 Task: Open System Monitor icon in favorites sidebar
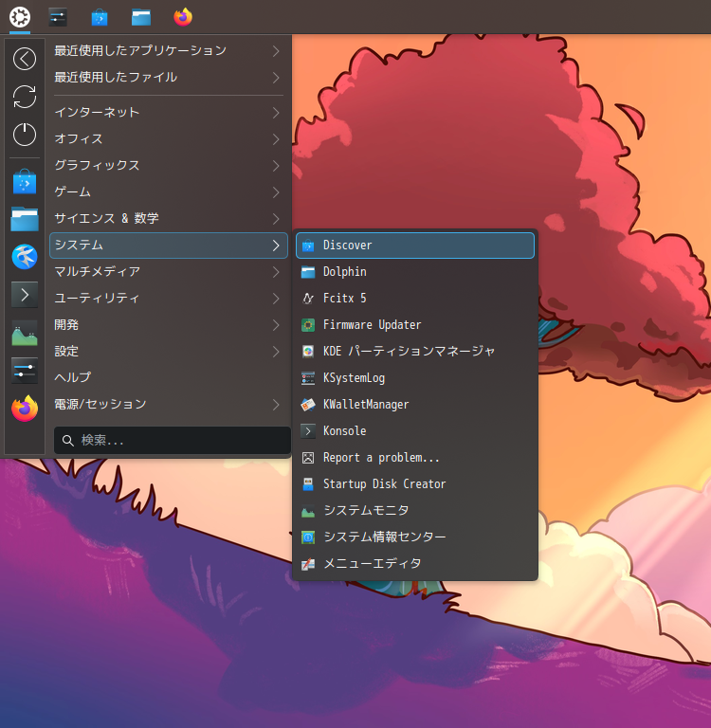coord(25,333)
